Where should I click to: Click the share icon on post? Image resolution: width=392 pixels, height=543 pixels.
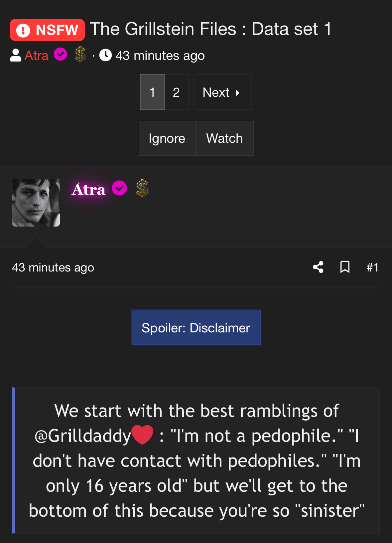pos(318,267)
